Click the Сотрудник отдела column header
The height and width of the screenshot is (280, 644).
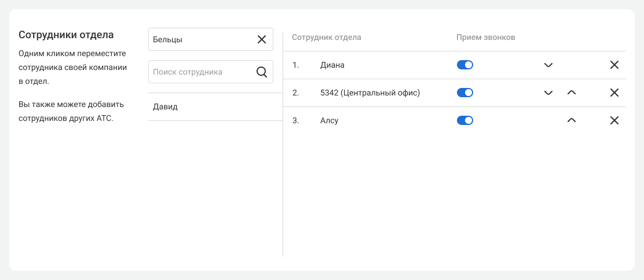[x=327, y=38]
